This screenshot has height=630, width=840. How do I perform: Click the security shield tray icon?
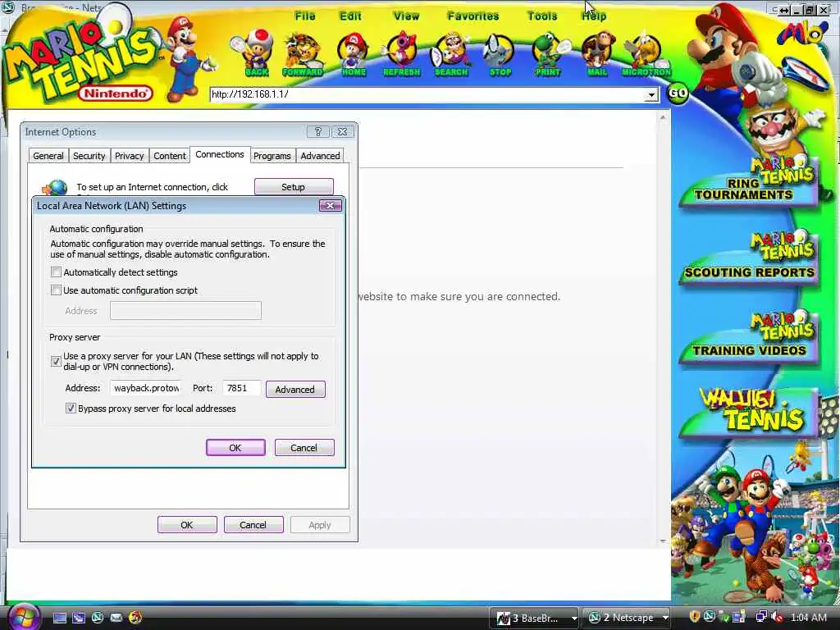[x=694, y=617]
